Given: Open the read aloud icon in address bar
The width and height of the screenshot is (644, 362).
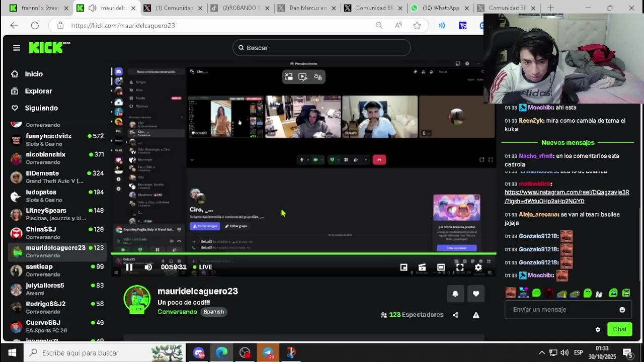Looking at the screenshot, I should pyautogui.click(x=398, y=26).
